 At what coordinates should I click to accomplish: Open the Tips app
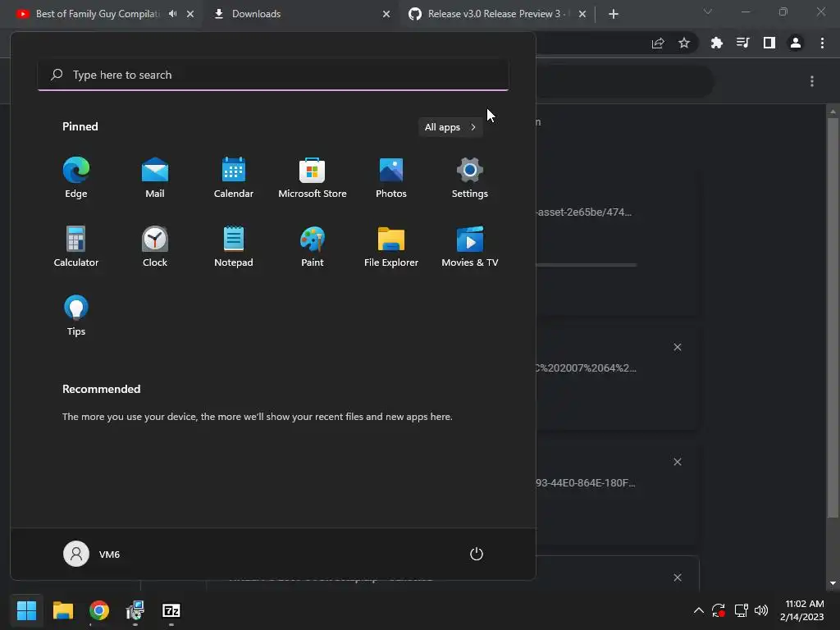[x=76, y=316]
